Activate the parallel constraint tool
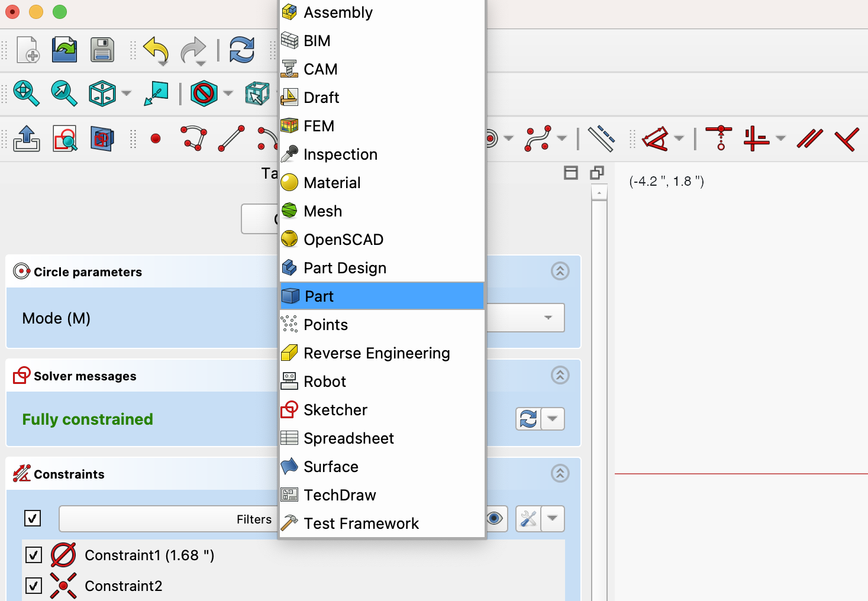Image resolution: width=868 pixels, height=601 pixels. (809, 138)
